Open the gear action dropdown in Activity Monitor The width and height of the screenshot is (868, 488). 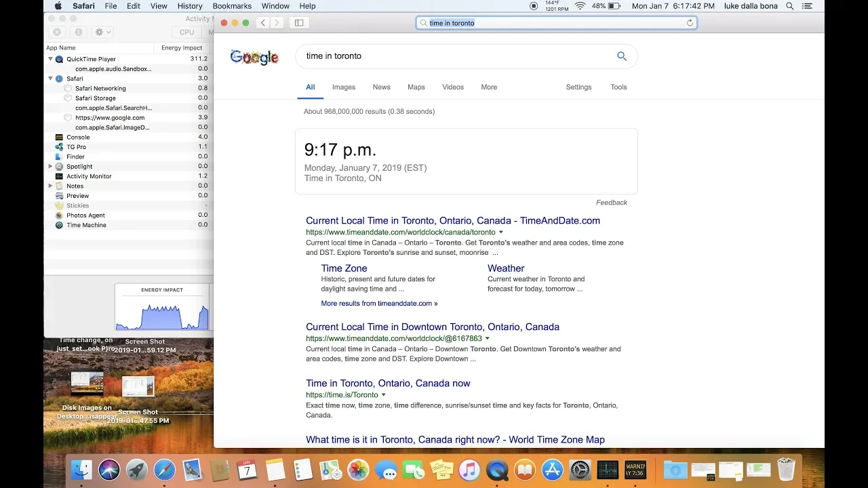click(102, 32)
